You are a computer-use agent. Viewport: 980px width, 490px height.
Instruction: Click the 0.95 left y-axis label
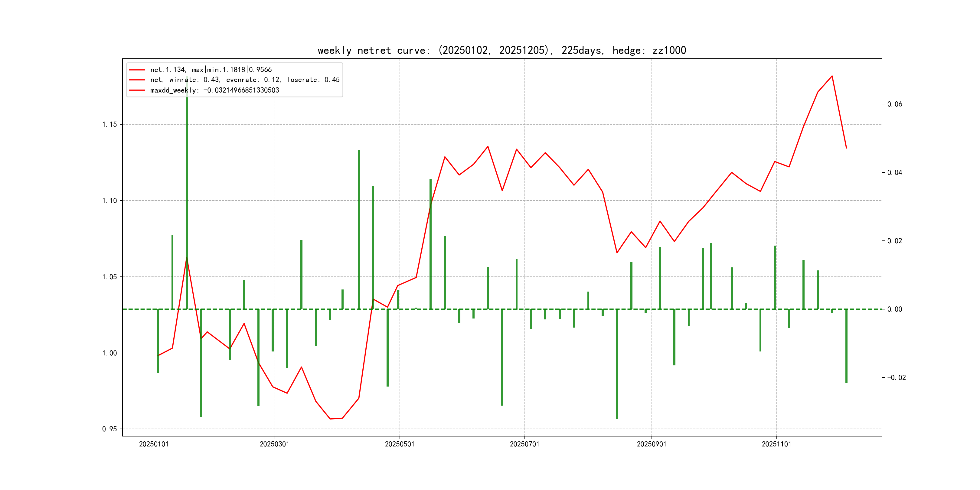[109, 429]
